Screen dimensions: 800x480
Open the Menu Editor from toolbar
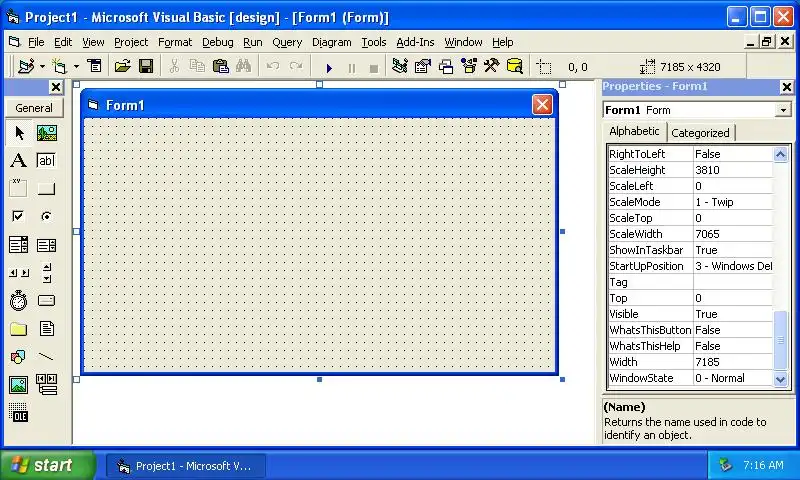(x=94, y=66)
